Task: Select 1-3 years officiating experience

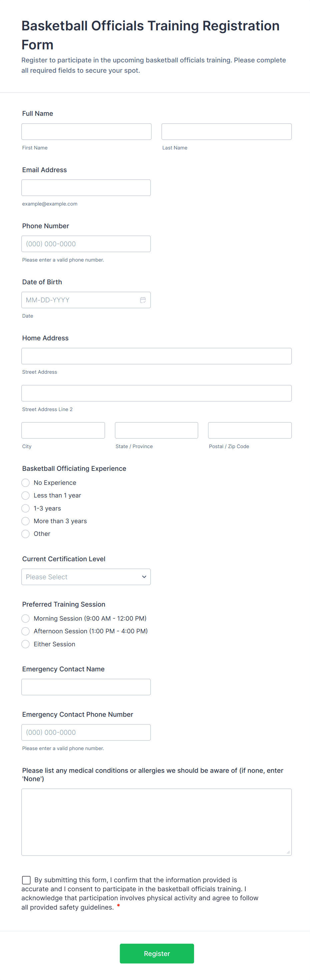Action: tap(25, 508)
